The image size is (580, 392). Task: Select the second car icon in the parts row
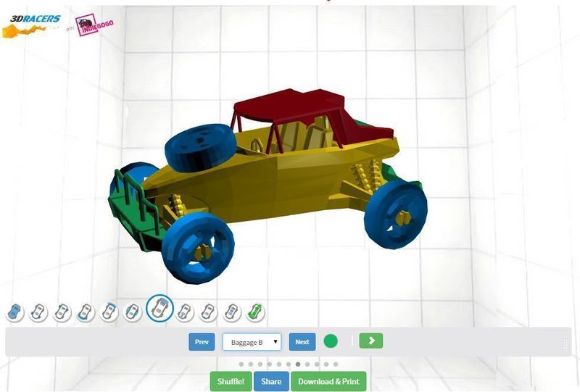38,312
